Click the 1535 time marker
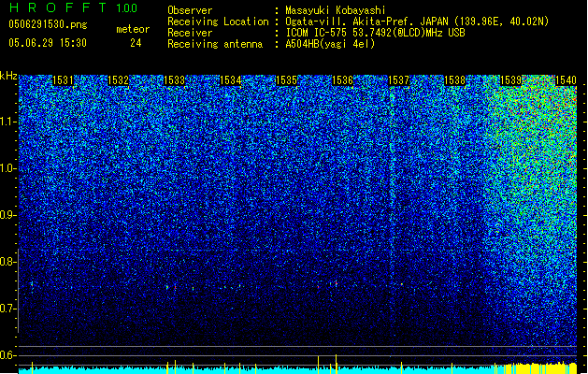Viewport: 588px width, 374px height. pyautogui.click(x=286, y=80)
